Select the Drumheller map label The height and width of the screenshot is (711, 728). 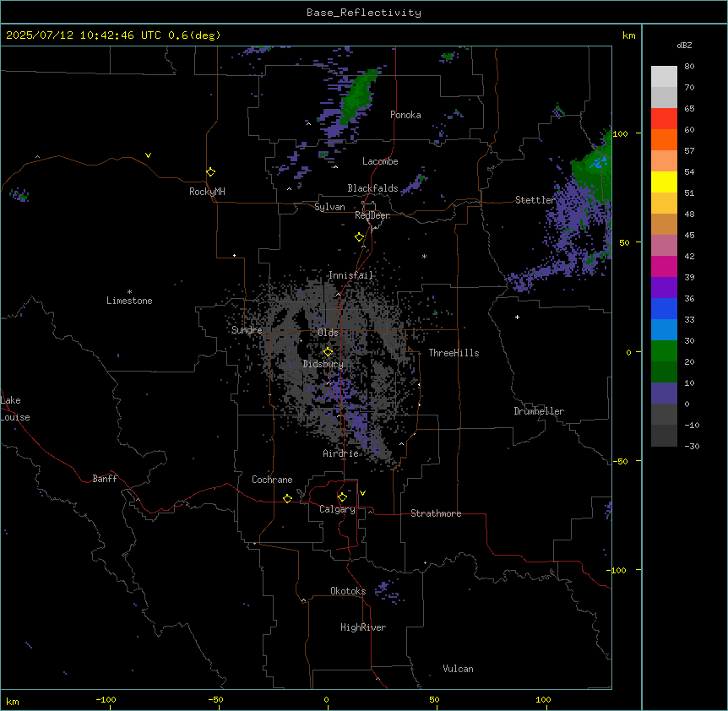tap(539, 411)
